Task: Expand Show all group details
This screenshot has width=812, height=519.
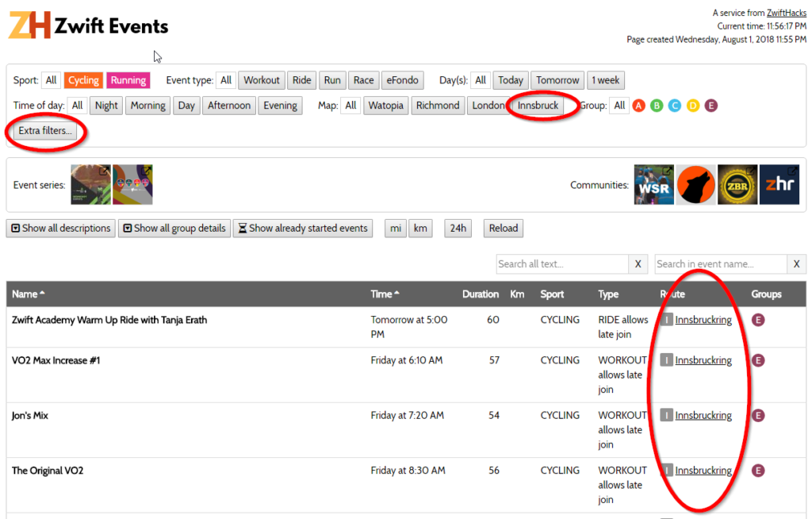Action: pyautogui.click(x=174, y=228)
